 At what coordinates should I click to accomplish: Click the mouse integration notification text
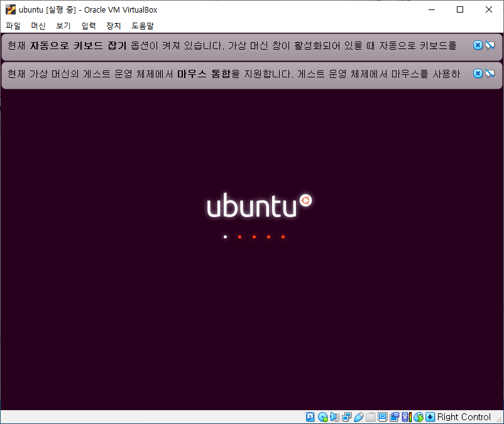(234, 74)
